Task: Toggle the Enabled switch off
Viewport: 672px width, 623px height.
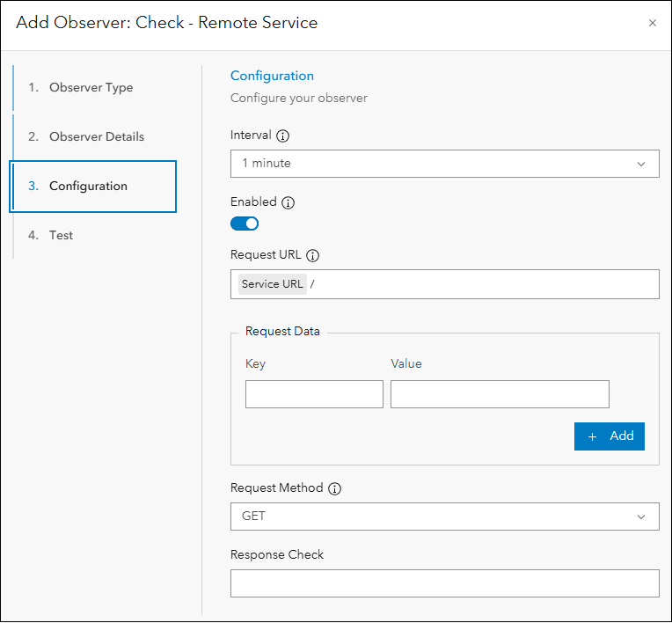Action: (245, 224)
